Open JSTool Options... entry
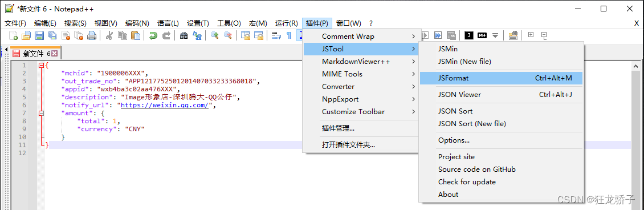Viewport: 644px width, 210px height. click(x=501, y=140)
